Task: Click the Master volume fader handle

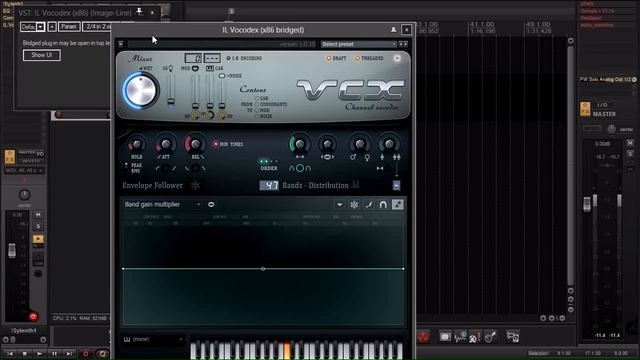Action: pyautogui.click(x=587, y=204)
